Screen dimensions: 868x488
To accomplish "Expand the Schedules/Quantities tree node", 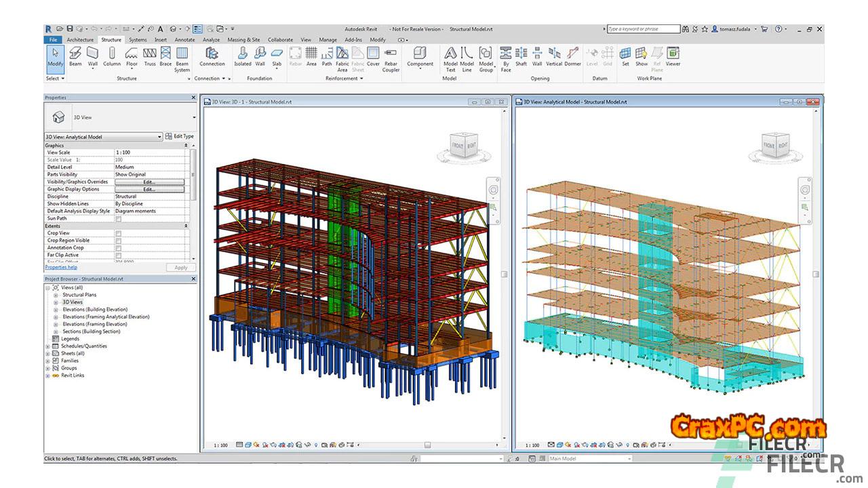I will (47, 346).
